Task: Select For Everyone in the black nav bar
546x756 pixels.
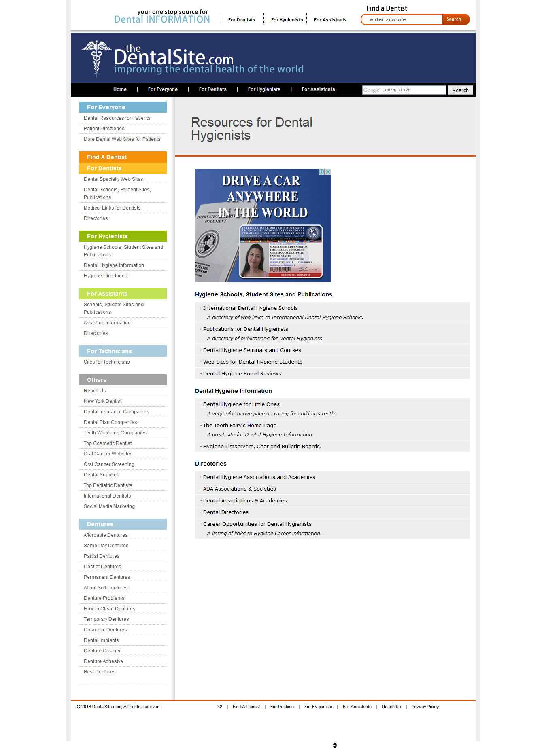Action: click(x=163, y=89)
